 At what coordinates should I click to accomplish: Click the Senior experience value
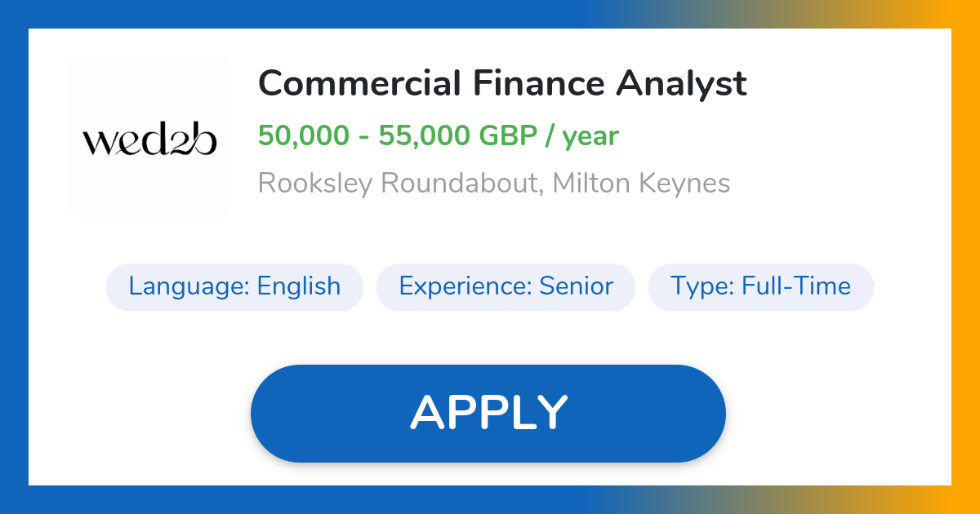(577, 286)
